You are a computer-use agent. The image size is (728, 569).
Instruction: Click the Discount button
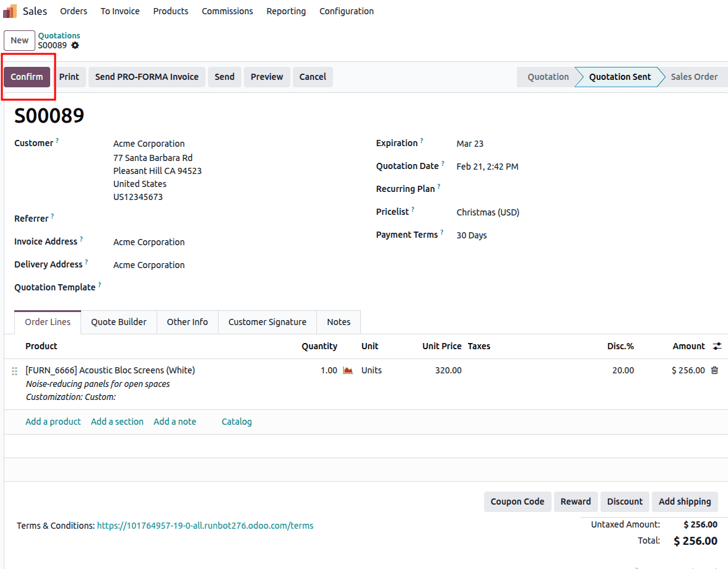pos(625,502)
